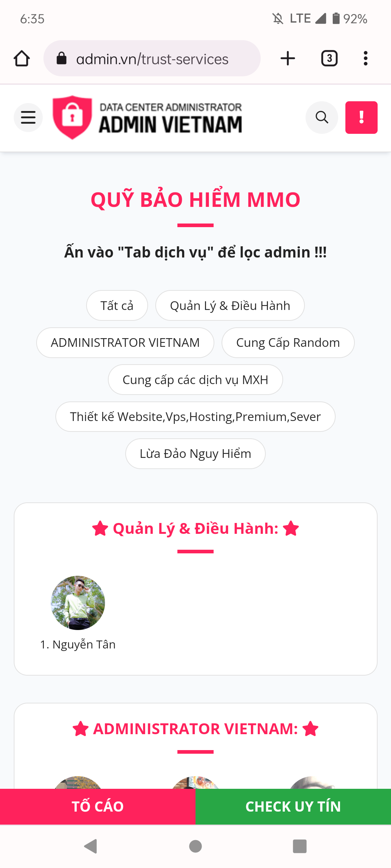The width and height of the screenshot is (391, 868).
Task: Switch to "Cung Cấp Random" tab
Action: click(x=288, y=342)
